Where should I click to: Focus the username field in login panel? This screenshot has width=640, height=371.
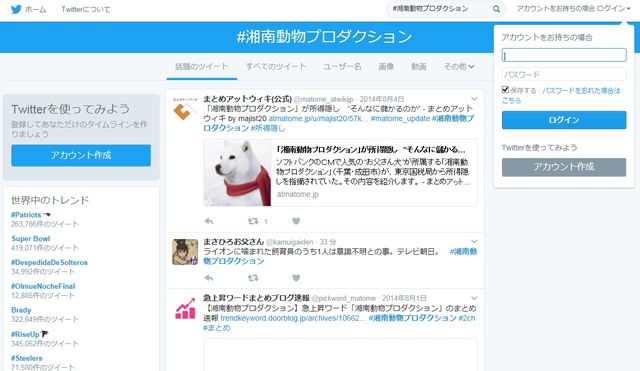[564, 55]
